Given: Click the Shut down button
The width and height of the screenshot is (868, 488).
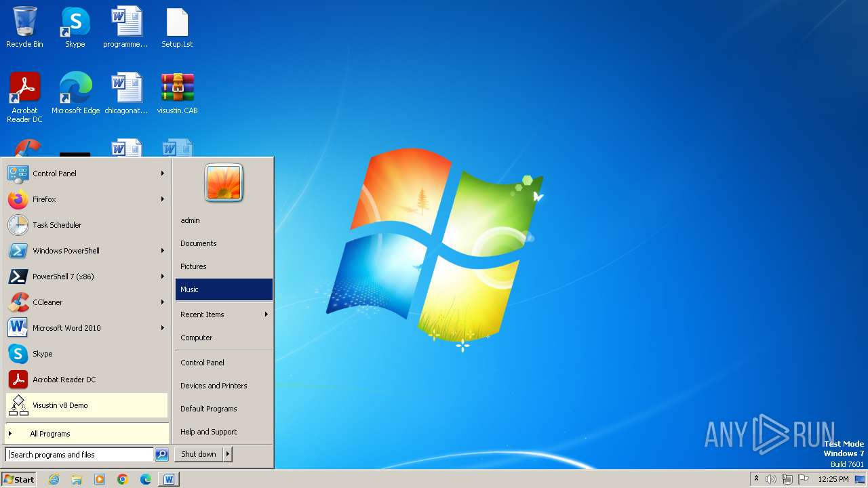Looking at the screenshot, I should pyautogui.click(x=199, y=454).
